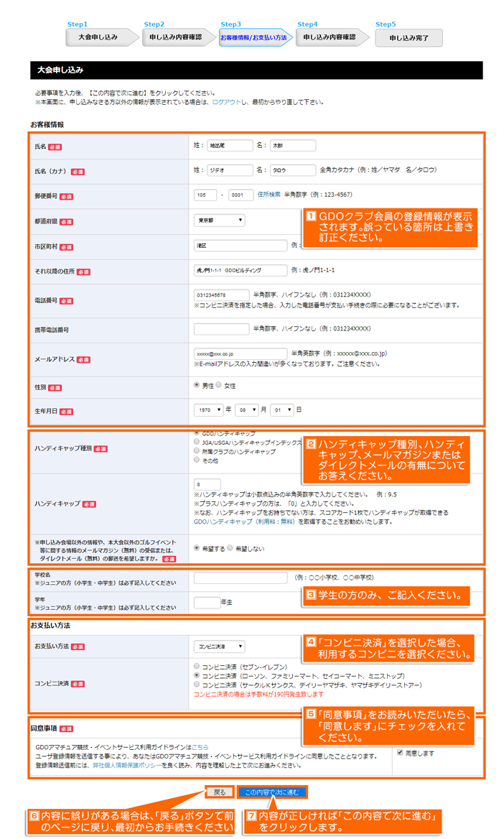This screenshot has width=504, height=839.
Task: Open the birth day dropdown 01
Action: 282,410
